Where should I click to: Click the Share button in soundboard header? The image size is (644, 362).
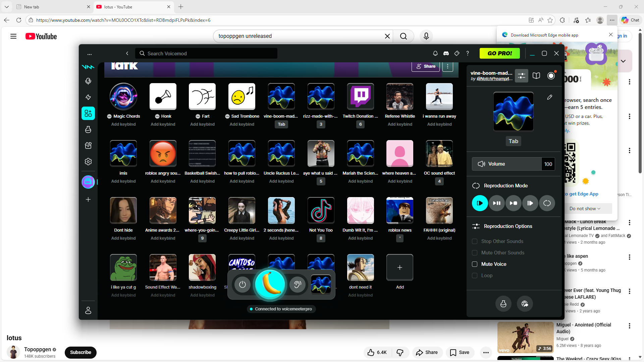coord(426,66)
